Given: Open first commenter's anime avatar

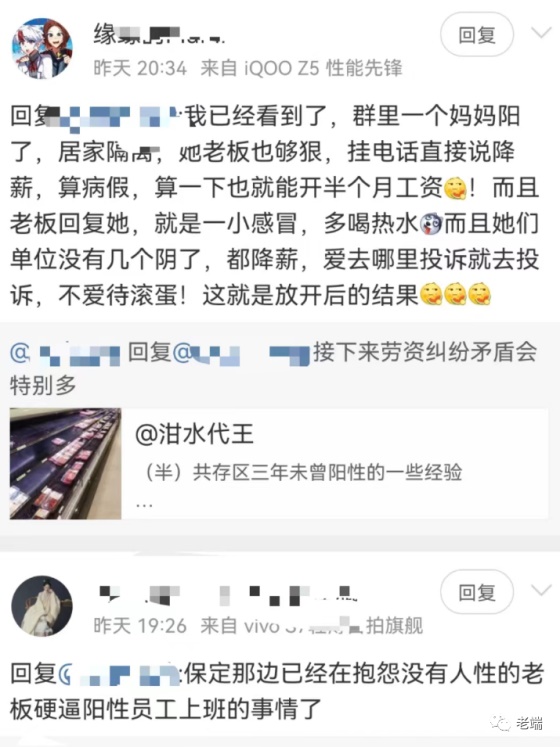Looking at the screenshot, I should coord(42,48).
